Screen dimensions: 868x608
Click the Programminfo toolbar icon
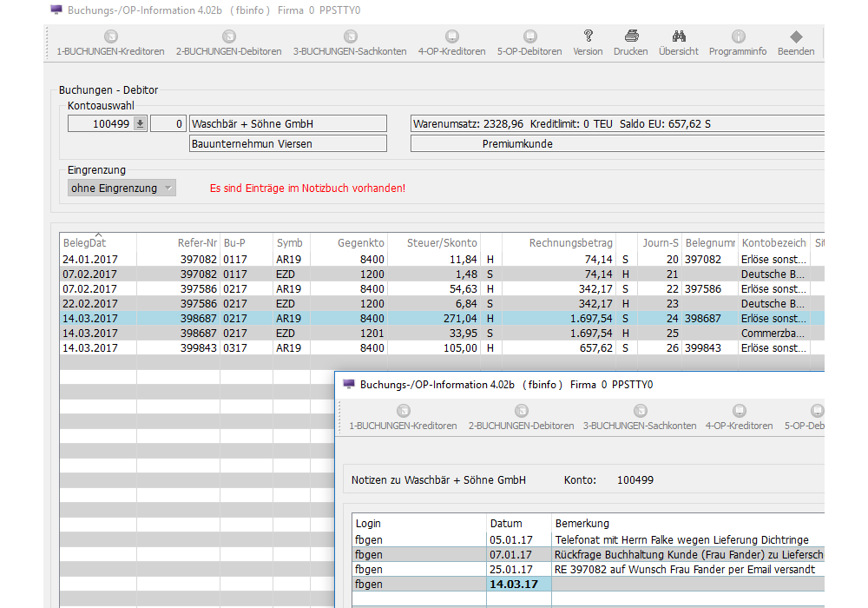point(738,36)
